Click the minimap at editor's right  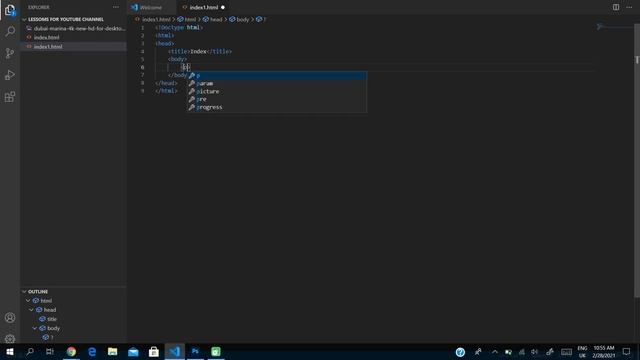(614, 27)
